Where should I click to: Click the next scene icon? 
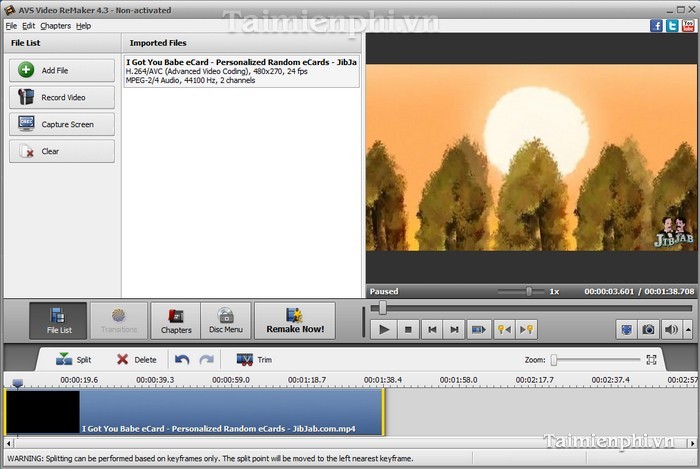tap(479, 329)
